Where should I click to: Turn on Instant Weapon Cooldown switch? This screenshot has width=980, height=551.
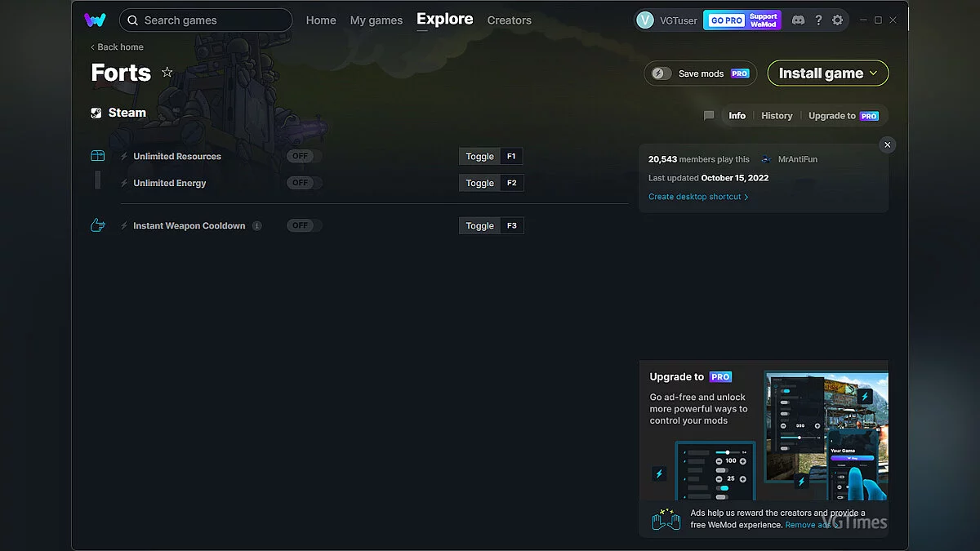point(304,226)
